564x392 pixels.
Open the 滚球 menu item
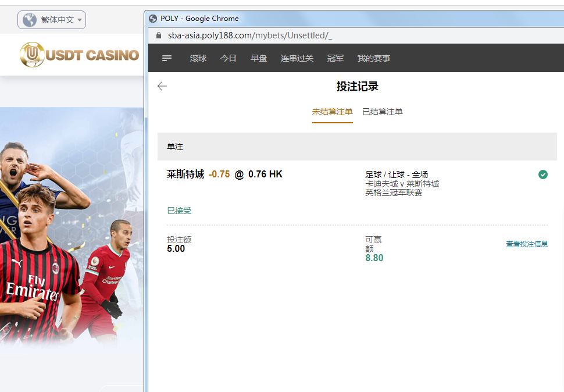pos(198,58)
